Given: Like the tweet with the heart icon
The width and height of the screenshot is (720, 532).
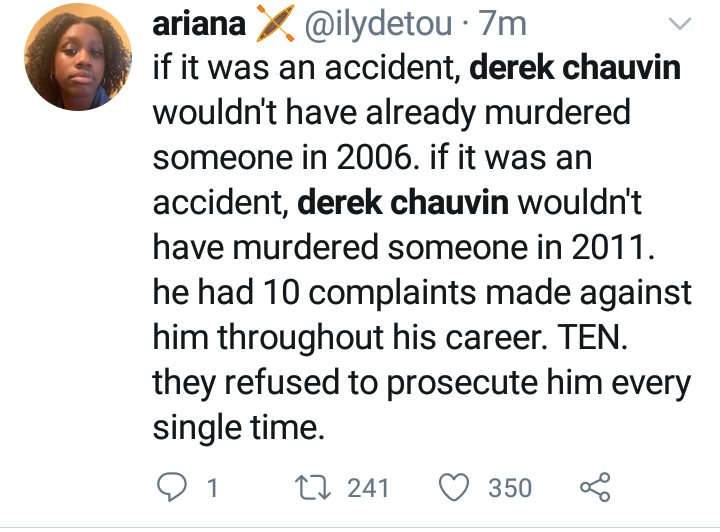Looking at the screenshot, I should [456, 488].
